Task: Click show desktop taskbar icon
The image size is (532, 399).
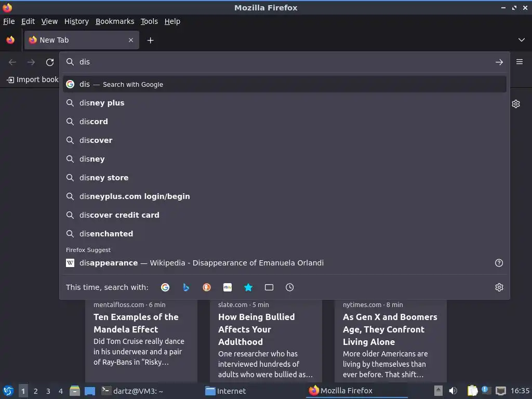Action: (90, 391)
